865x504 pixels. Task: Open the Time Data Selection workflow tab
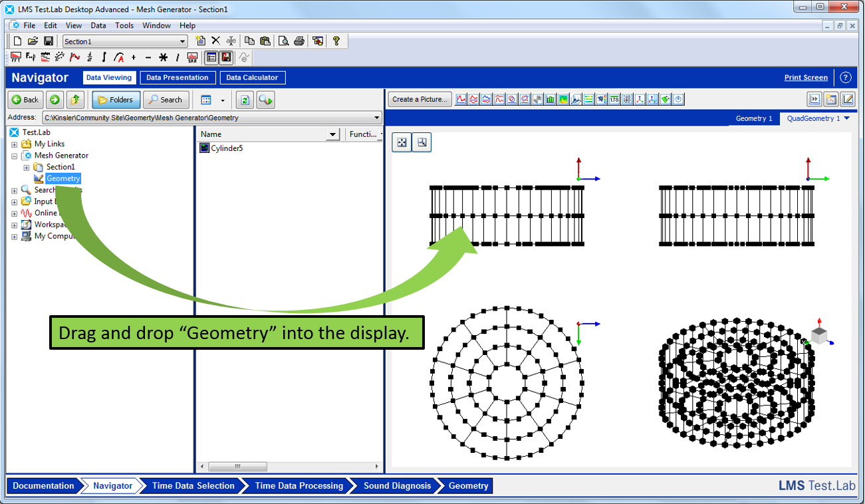tap(193, 486)
